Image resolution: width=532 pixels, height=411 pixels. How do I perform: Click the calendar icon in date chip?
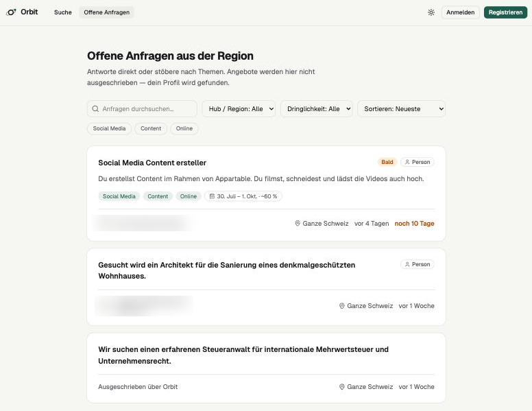(x=212, y=196)
